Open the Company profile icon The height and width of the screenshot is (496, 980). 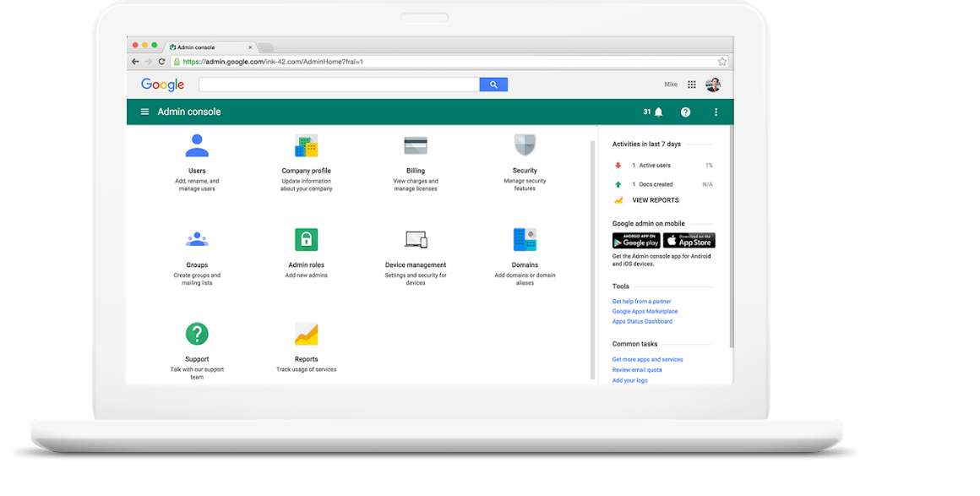(306, 146)
